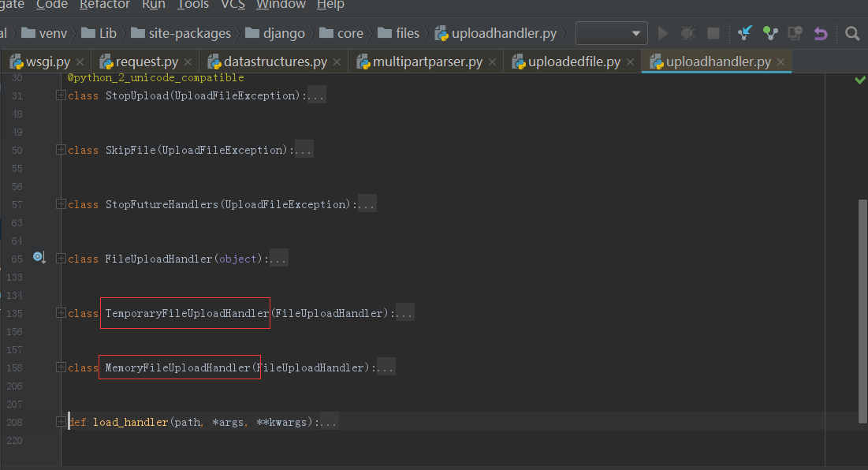Close the multipartparser.py tab
The height and width of the screenshot is (470, 868).
point(492,62)
